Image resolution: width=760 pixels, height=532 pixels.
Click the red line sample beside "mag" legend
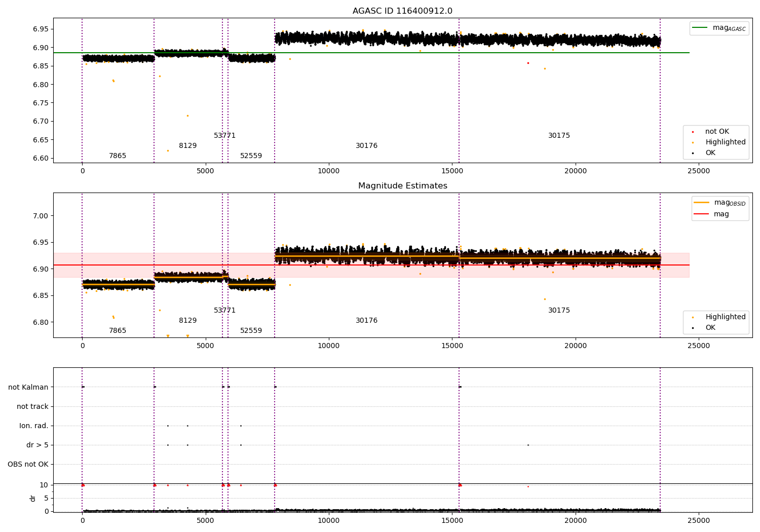[x=702, y=214]
